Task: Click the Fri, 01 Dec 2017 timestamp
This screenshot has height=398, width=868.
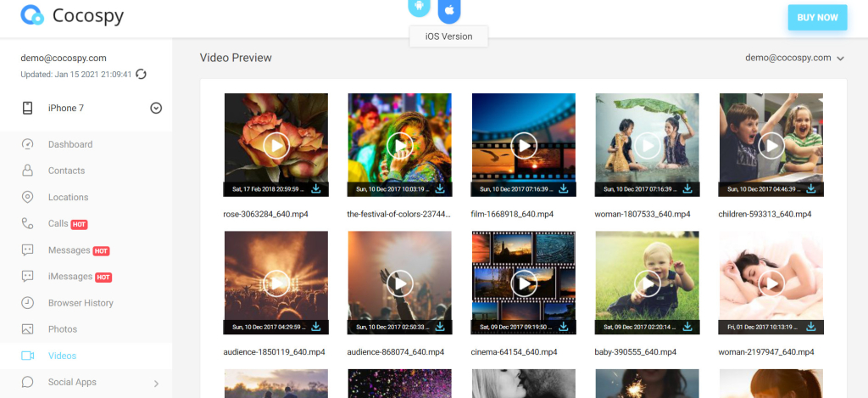Action: pos(762,327)
